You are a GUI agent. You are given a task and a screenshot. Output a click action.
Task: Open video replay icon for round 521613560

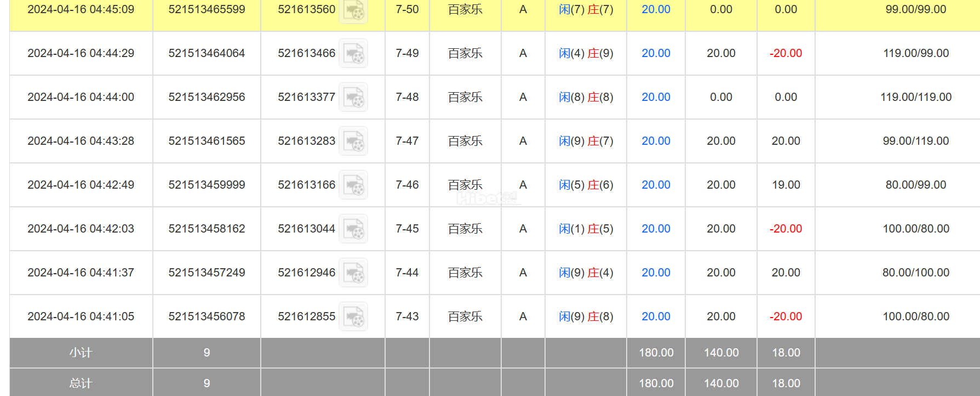click(x=353, y=10)
